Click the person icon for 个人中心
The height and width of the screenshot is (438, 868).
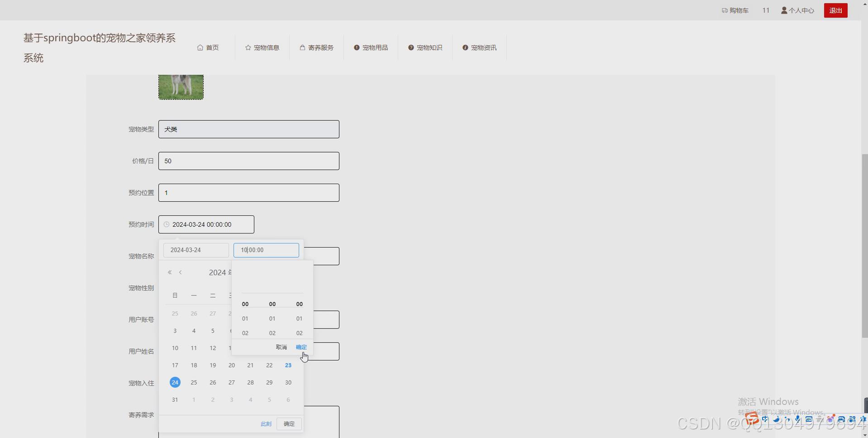click(784, 10)
